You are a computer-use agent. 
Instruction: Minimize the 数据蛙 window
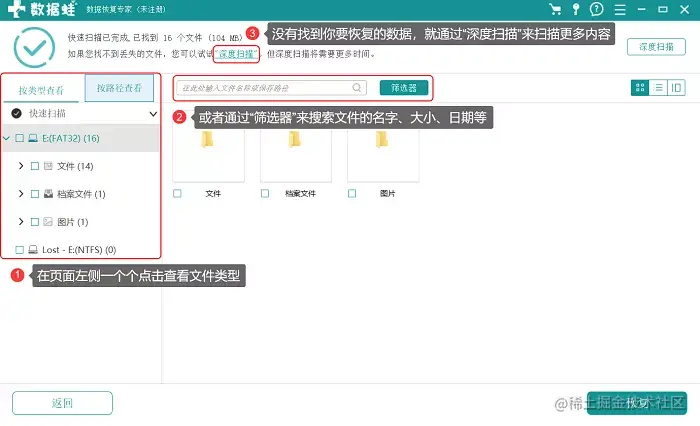pyautogui.click(x=642, y=9)
